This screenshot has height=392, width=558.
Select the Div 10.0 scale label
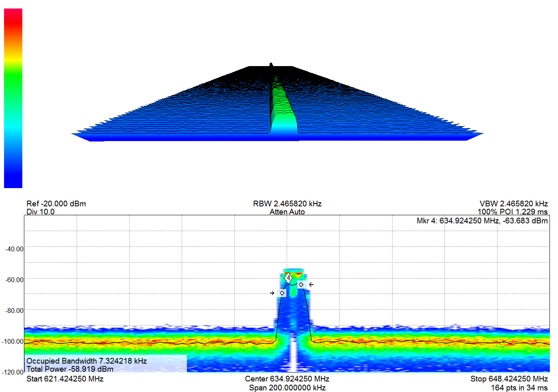(40, 212)
